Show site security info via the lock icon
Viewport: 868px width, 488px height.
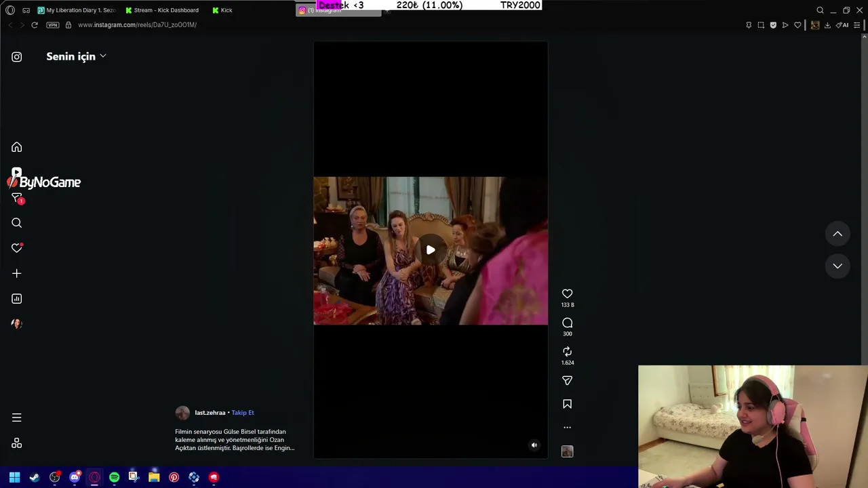tap(68, 25)
